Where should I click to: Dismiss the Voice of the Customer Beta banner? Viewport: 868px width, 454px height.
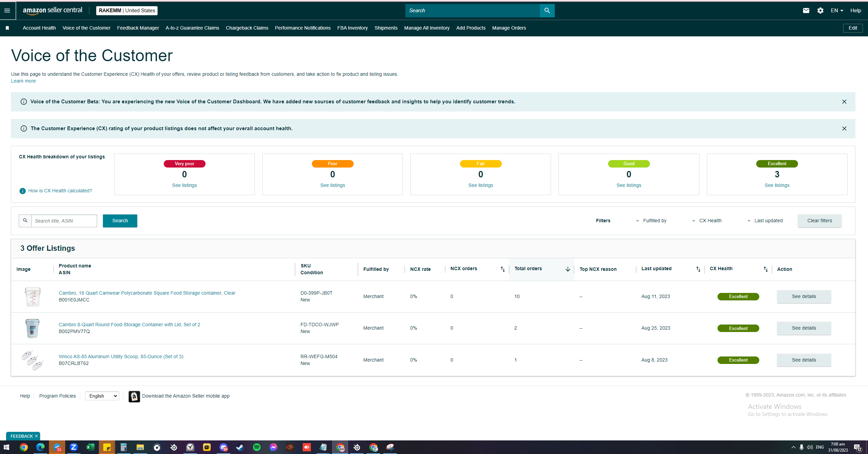(x=844, y=102)
